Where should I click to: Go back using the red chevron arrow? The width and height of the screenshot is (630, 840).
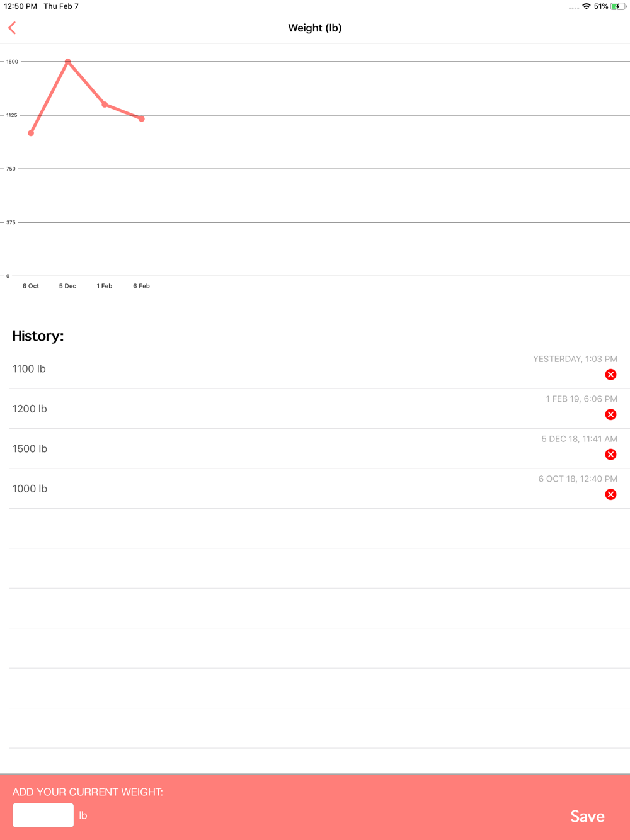pyautogui.click(x=12, y=28)
